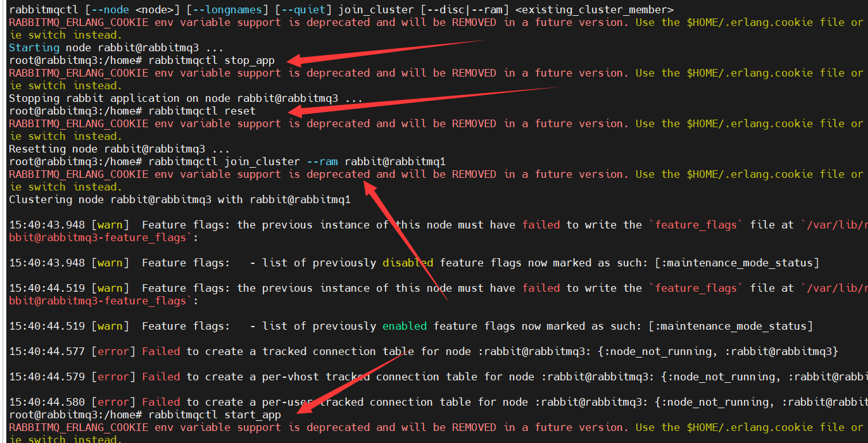Click the 'Clustering node rabbit@rabbitmq3 with' output line
The height and width of the screenshot is (443, 868).
point(180,199)
